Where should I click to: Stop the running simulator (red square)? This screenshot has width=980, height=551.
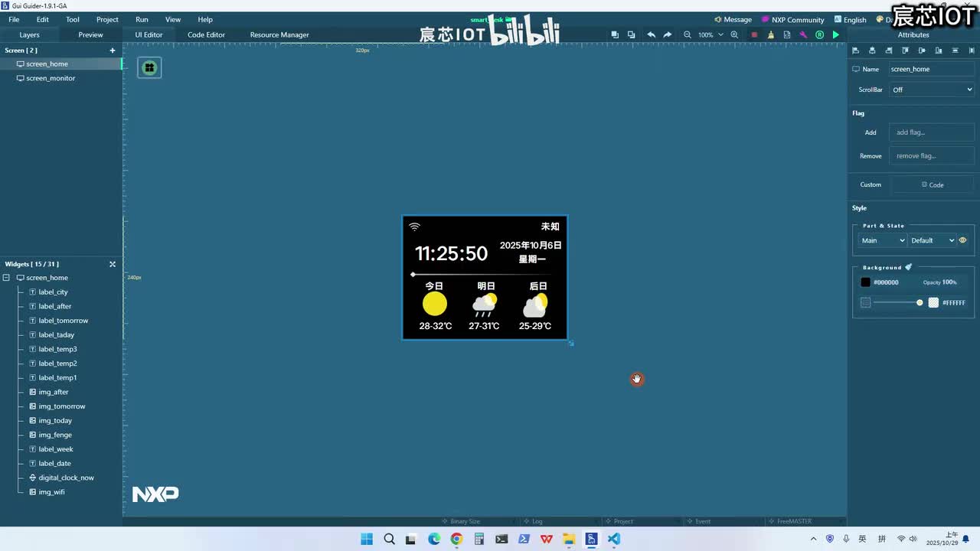pyautogui.click(x=754, y=34)
